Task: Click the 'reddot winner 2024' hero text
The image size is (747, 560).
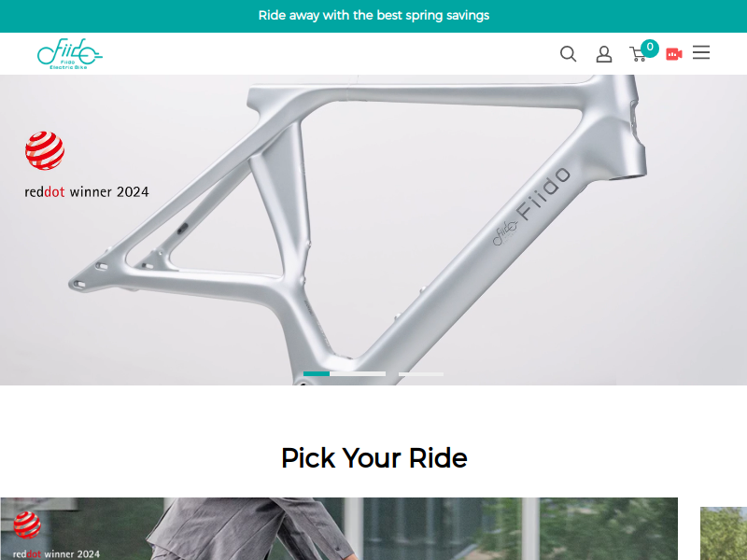Action: pos(87,192)
